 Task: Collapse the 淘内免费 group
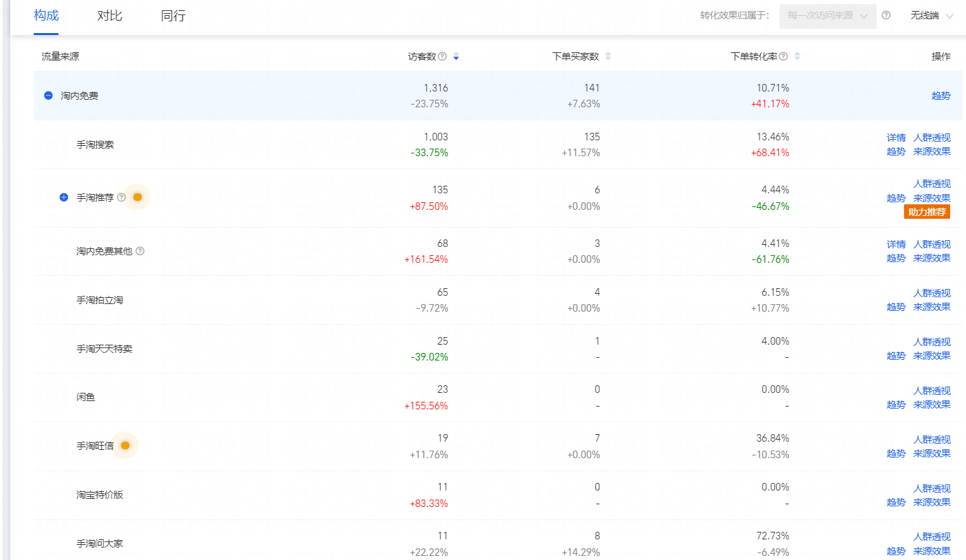pyautogui.click(x=48, y=96)
